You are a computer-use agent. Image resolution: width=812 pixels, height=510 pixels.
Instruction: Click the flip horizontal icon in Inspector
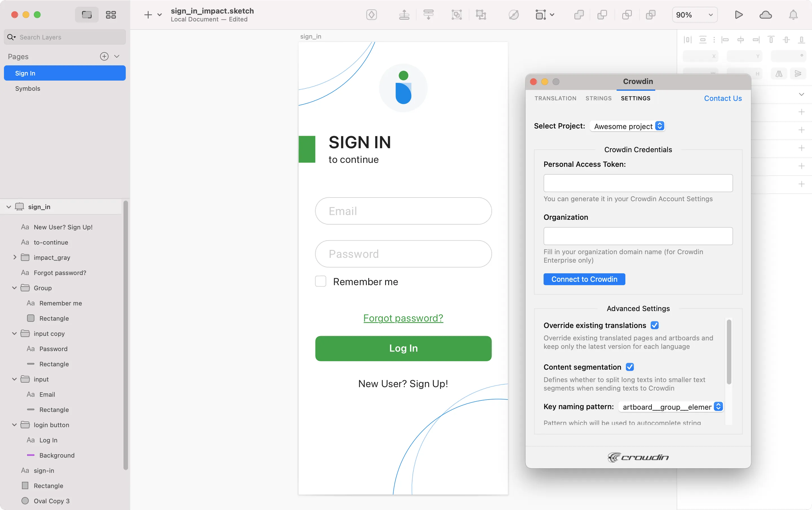click(779, 74)
